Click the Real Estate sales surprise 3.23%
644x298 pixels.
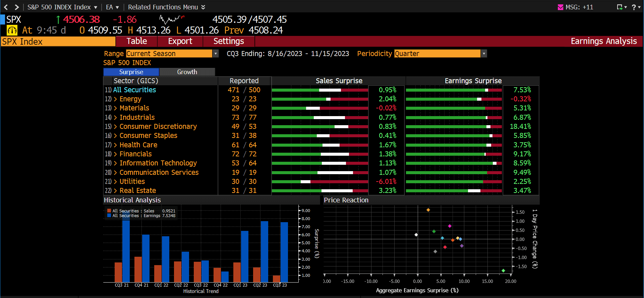pos(388,191)
